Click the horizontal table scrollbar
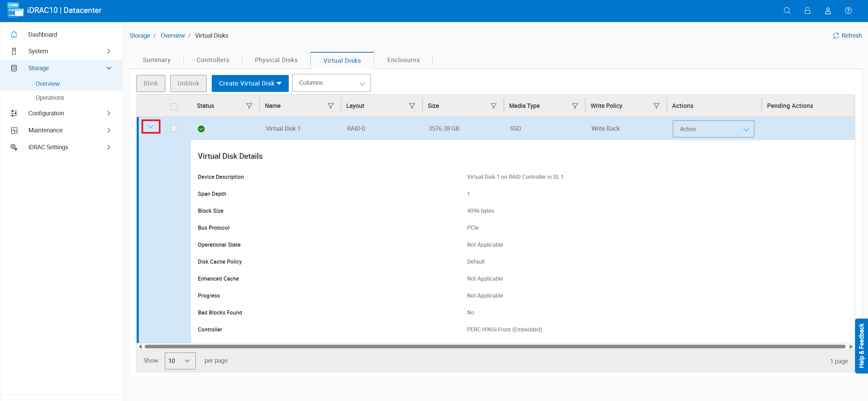 [x=495, y=346]
